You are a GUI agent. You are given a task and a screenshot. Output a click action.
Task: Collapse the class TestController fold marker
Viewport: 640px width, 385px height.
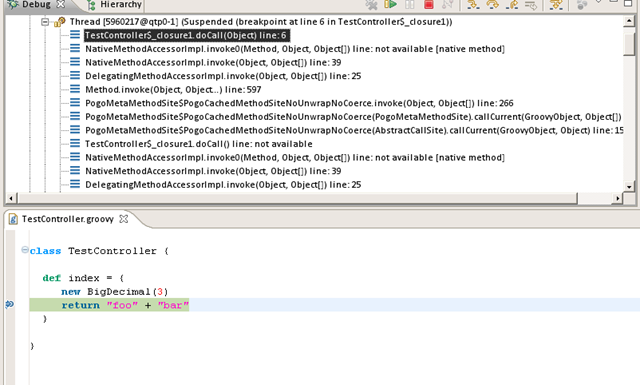pyautogui.click(x=25, y=249)
